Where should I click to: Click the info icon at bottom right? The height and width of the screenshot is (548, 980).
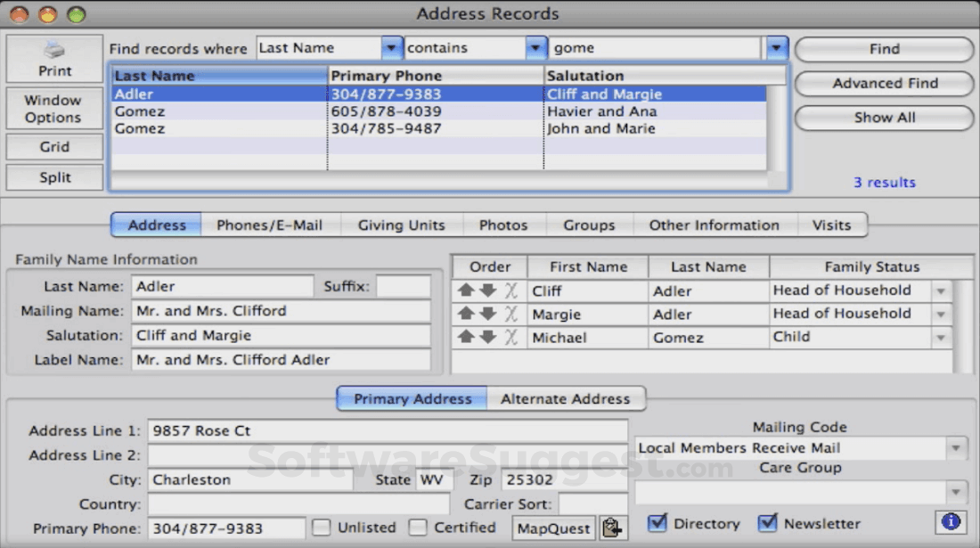[x=950, y=523]
